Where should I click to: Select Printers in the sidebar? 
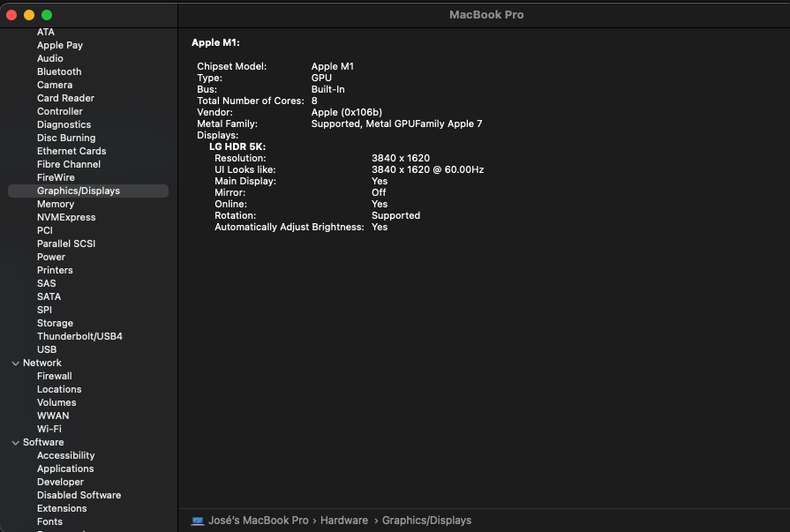[x=55, y=270]
